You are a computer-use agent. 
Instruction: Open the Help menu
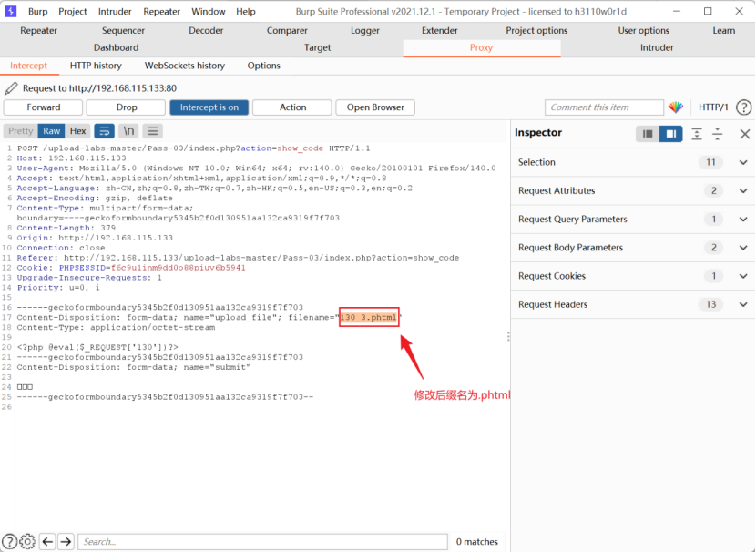245,12
